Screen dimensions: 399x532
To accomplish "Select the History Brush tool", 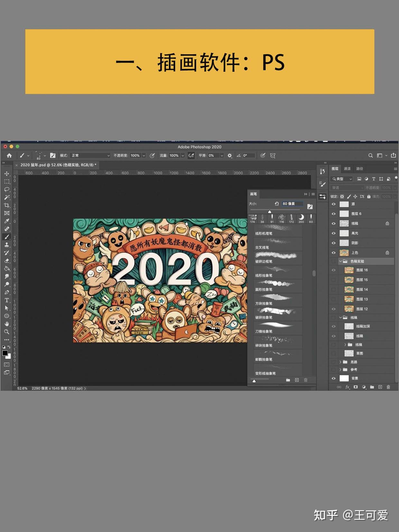I will coord(7,253).
